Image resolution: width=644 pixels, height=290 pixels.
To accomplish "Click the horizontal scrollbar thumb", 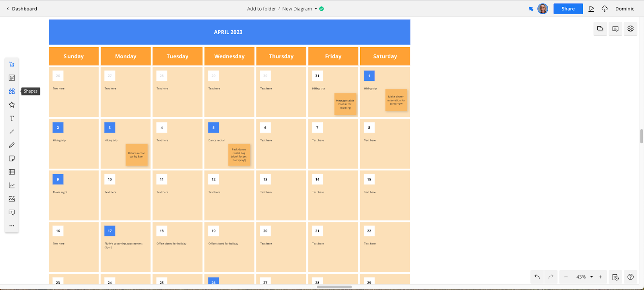I will pos(334,287).
